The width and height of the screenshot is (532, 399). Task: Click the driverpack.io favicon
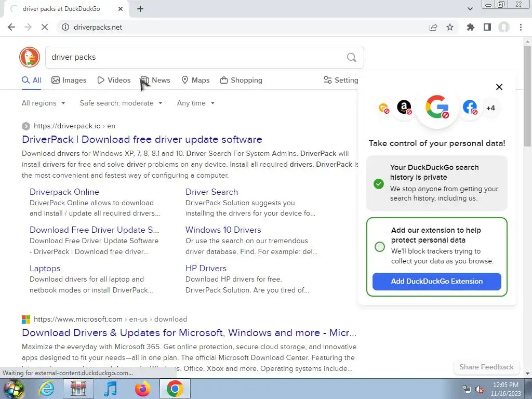(x=26, y=126)
